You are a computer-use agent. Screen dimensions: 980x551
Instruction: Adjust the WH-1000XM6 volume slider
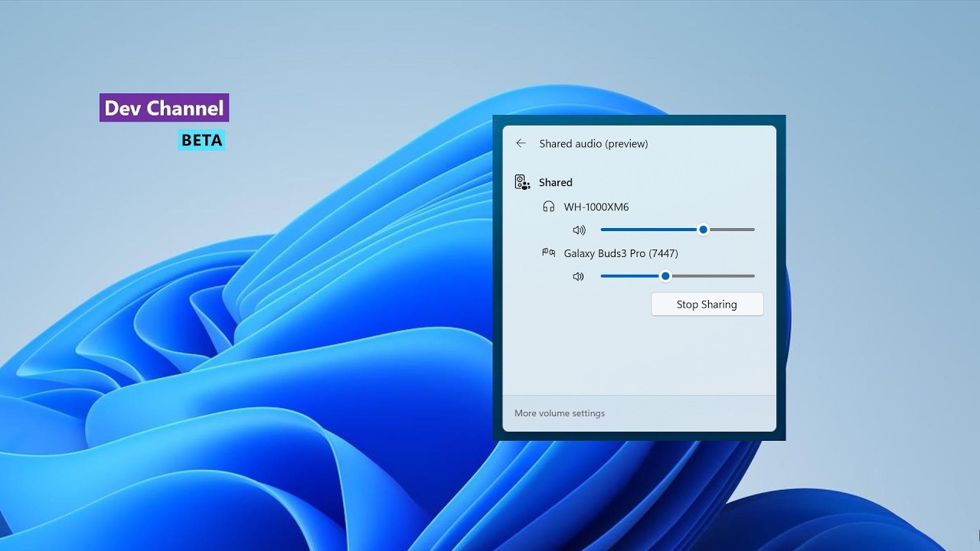(678, 230)
